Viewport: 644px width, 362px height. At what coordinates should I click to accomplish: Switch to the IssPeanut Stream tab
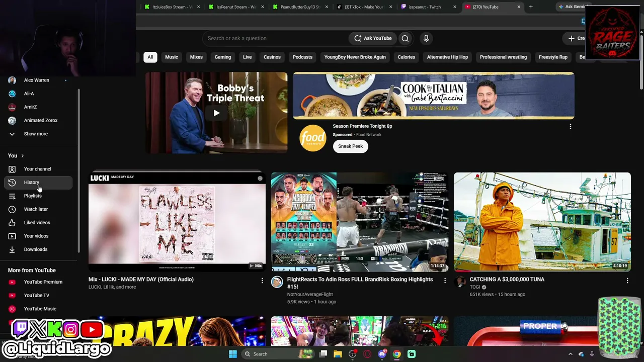coord(235,7)
